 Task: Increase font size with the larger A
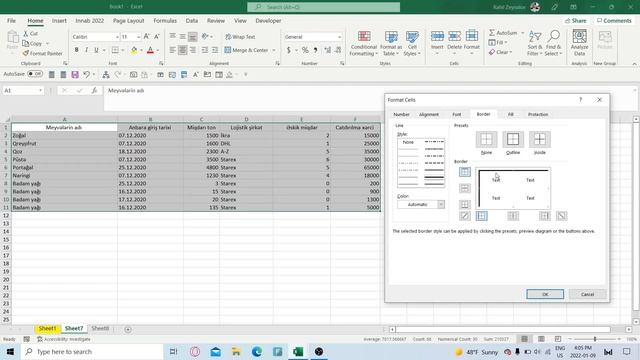pos(147,37)
